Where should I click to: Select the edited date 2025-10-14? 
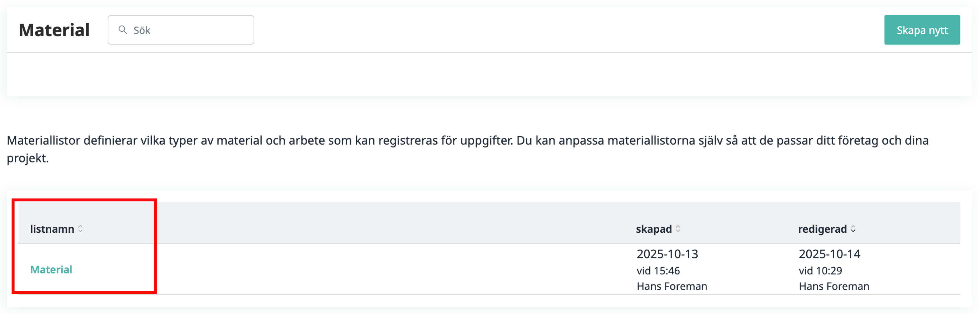coord(829,254)
